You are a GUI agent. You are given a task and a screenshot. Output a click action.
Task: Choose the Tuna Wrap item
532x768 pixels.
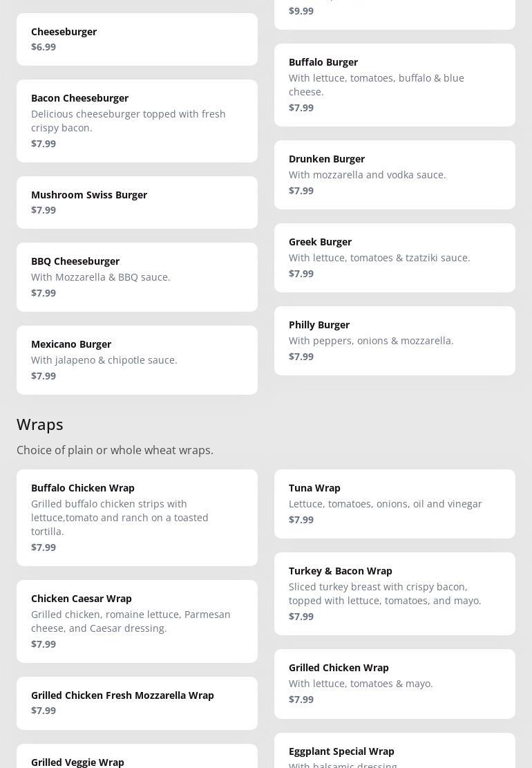click(x=395, y=503)
